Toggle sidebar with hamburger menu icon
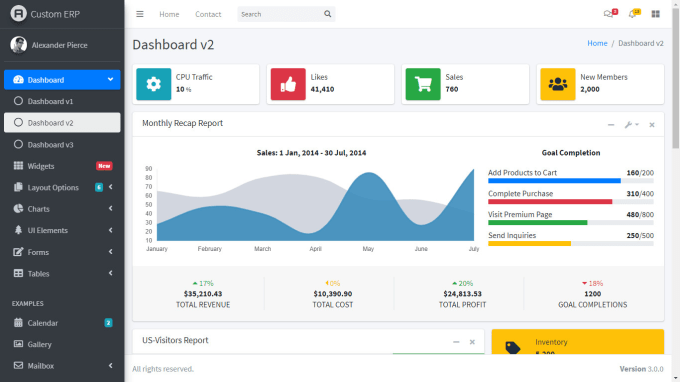Viewport: 680px width, 382px height. pos(140,14)
